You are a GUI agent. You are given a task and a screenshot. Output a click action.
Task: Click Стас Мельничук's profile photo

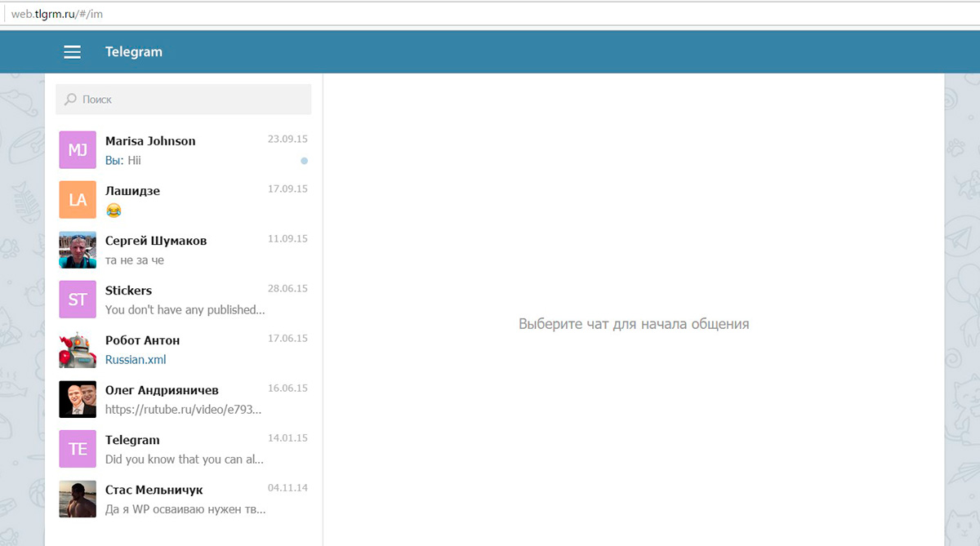[x=78, y=499]
